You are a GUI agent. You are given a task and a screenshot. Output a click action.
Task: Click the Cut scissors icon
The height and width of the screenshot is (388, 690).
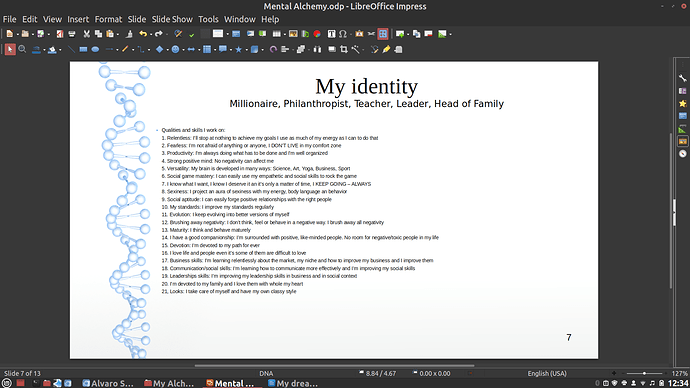click(87, 34)
